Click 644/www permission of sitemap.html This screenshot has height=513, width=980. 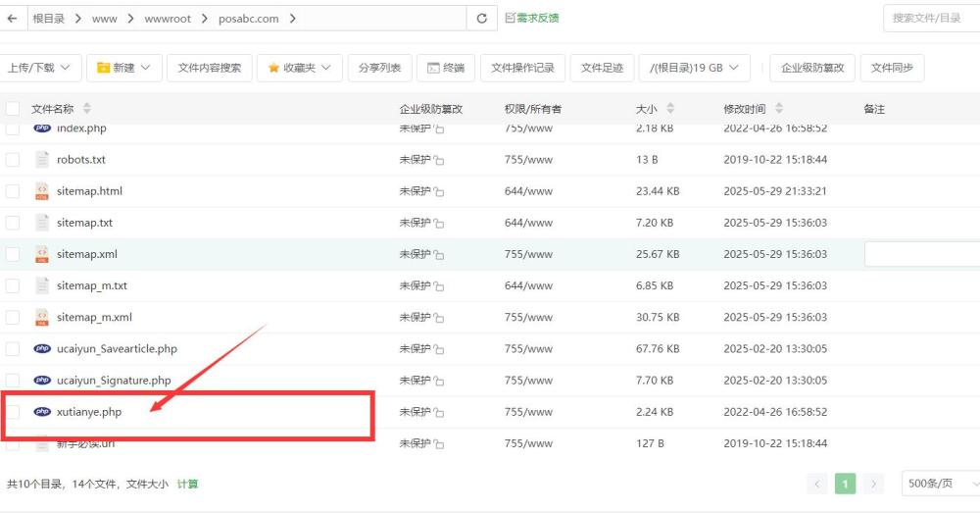click(x=528, y=191)
